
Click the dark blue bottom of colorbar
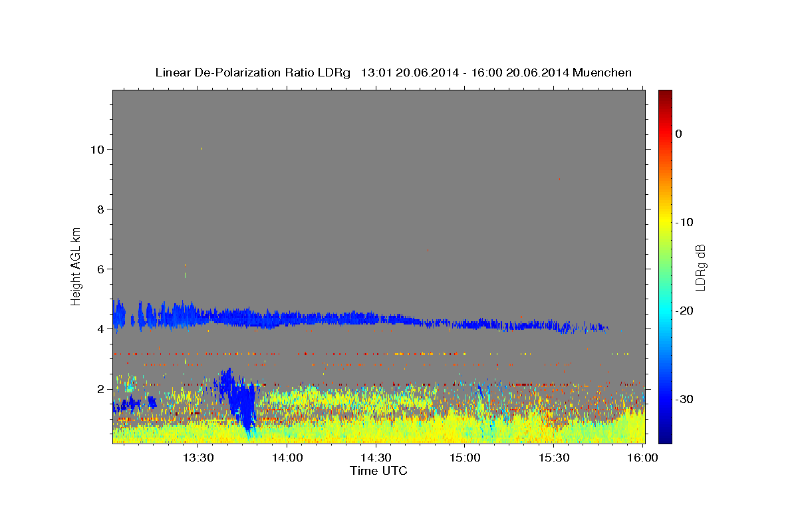[x=665, y=436]
